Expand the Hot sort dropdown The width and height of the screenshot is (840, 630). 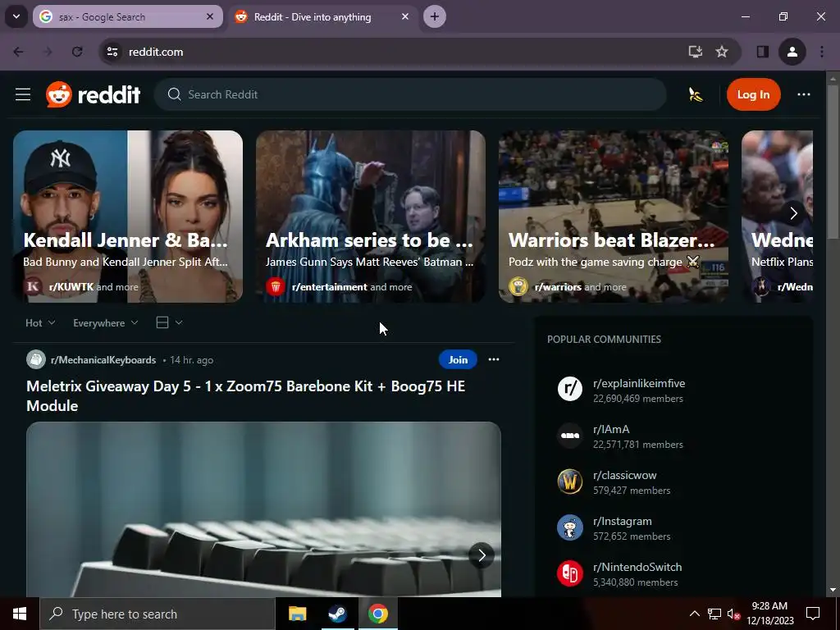[40, 323]
